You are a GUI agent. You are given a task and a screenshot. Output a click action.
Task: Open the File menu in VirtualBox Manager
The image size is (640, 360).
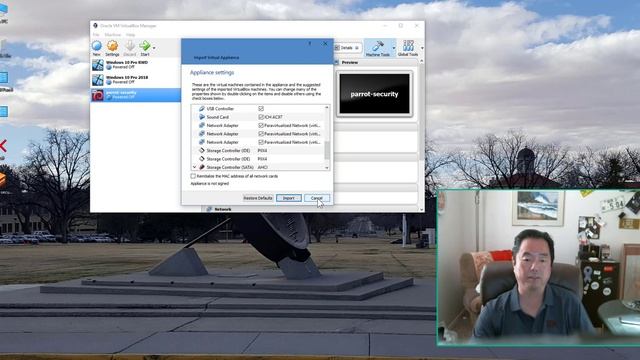tap(96, 35)
